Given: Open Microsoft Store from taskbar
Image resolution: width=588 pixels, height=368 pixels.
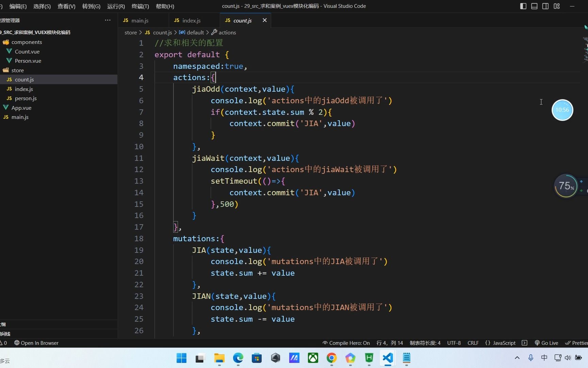Looking at the screenshot, I should click(257, 358).
